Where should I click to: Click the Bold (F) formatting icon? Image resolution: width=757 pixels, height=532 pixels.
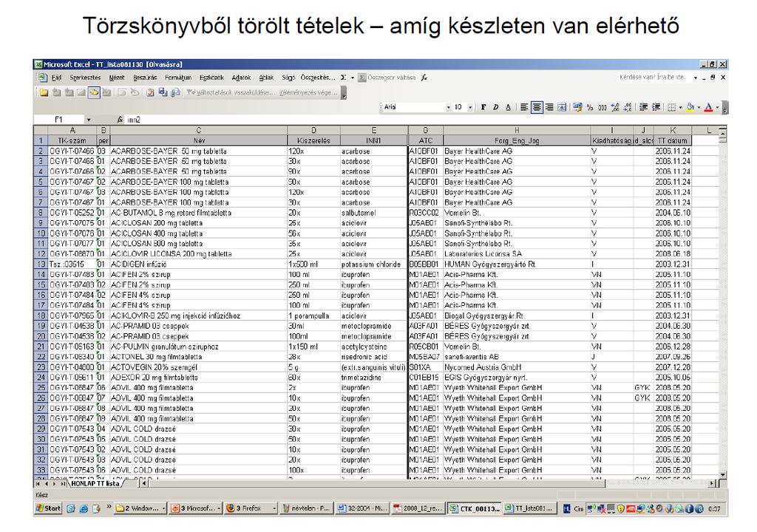pyautogui.click(x=483, y=108)
